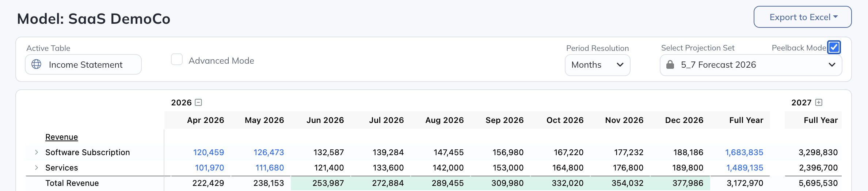The image size is (868, 191).
Task: Click the cell showing 132,587
Action: click(x=329, y=152)
